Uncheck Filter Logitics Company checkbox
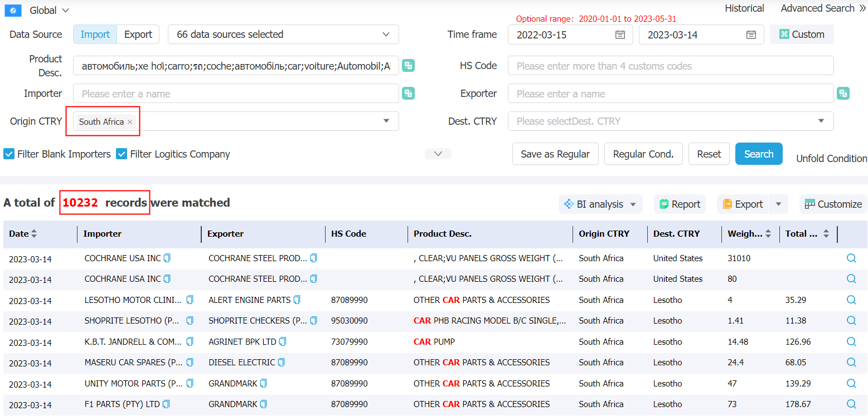The height and width of the screenshot is (416, 868). click(x=122, y=154)
